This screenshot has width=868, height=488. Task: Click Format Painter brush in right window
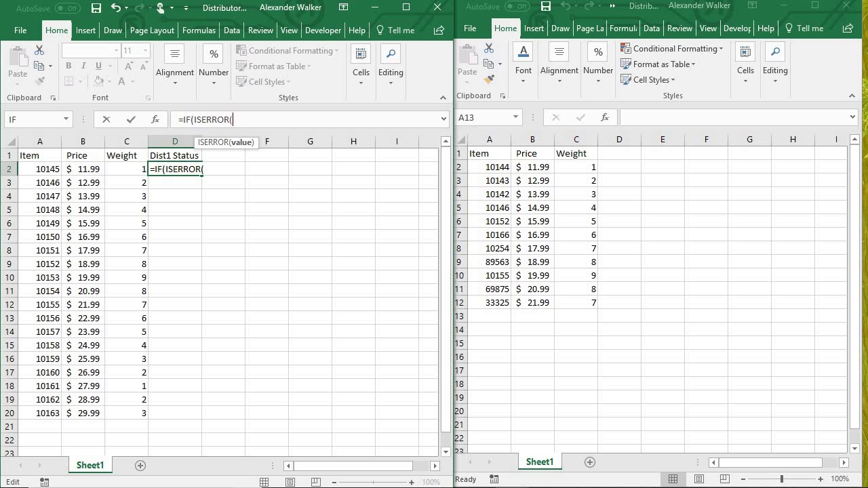tap(489, 79)
